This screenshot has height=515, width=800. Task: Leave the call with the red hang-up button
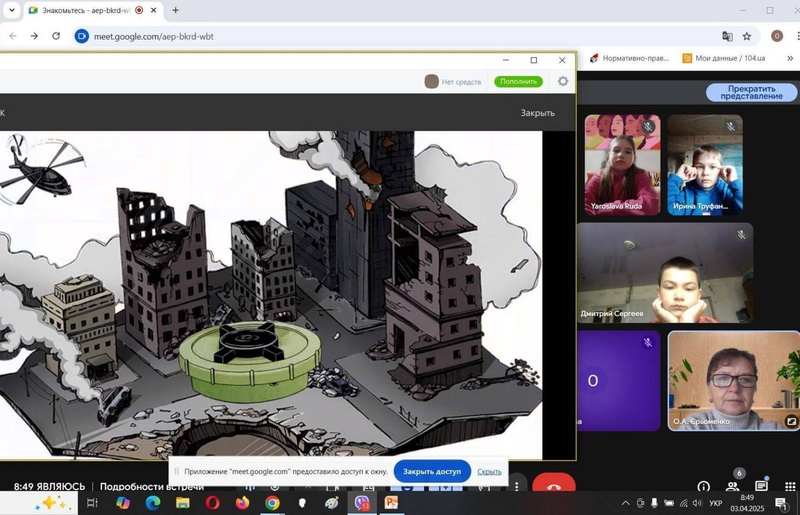(x=554, y=484)
